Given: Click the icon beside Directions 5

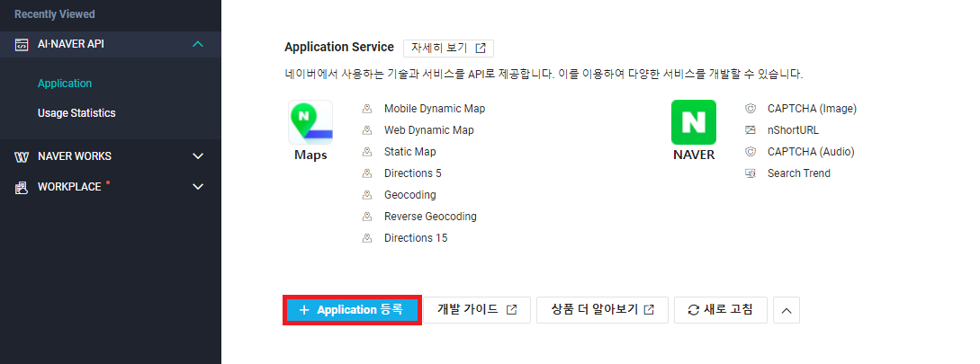Looking at the screenshot, I should pyautogui.click(x=367, y=173).
